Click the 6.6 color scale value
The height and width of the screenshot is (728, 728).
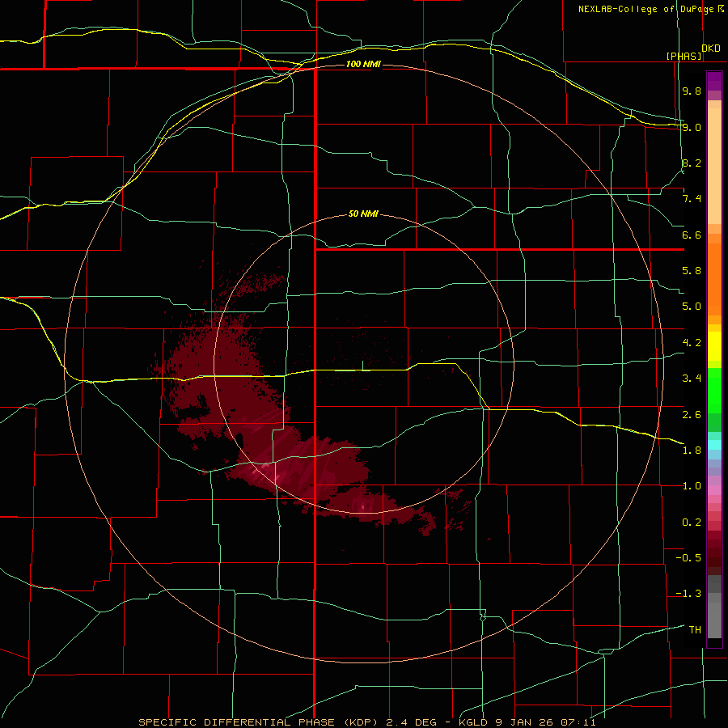point(692,235)
